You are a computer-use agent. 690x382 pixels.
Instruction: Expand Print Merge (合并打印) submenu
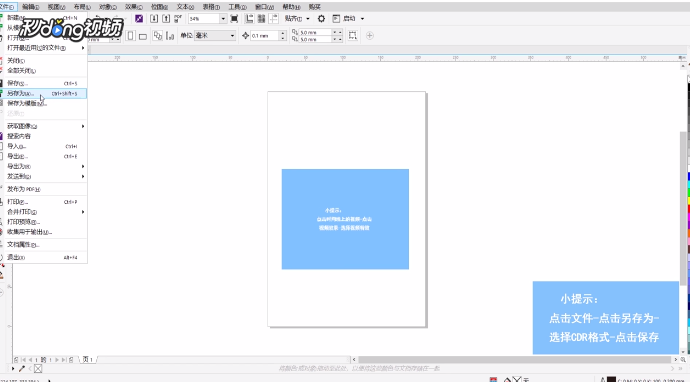tap(43, 212)
